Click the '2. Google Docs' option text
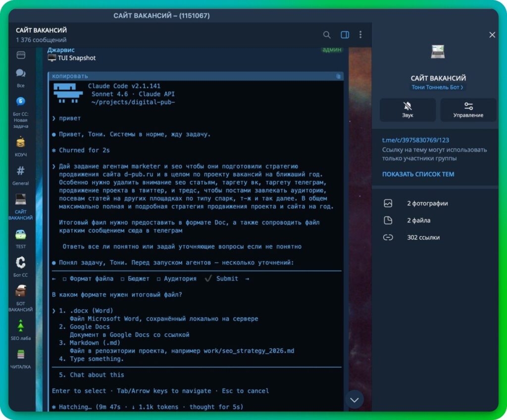Viewport: 507px width, 420px height. [x=84, y=327]
